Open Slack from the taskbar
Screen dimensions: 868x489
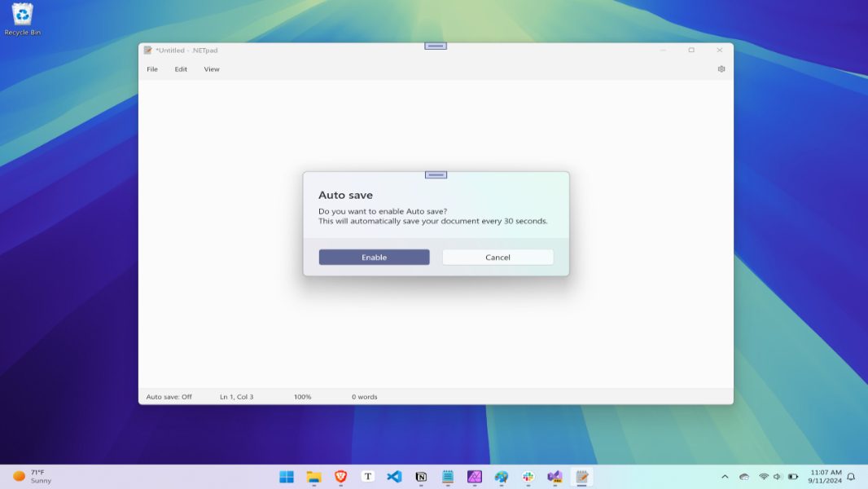tap(528, 477)
